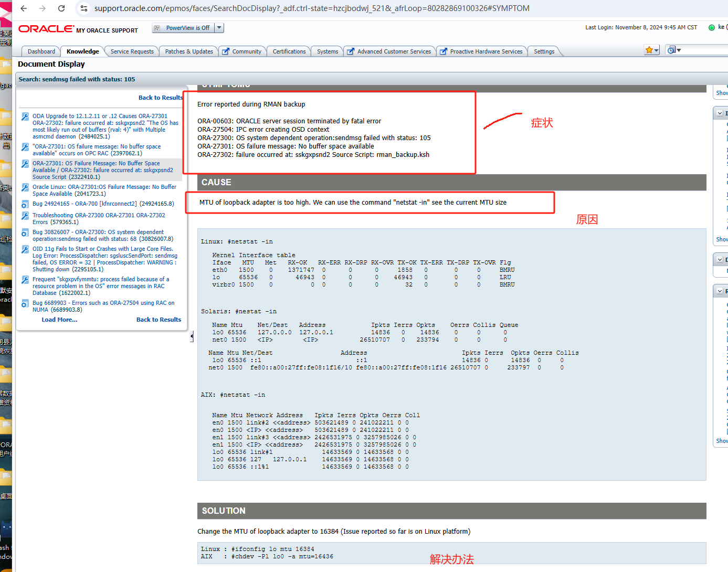
Task: Click the wrench icon beside Frequent skgxpvfymmtu document
Action: pos(25,280)
